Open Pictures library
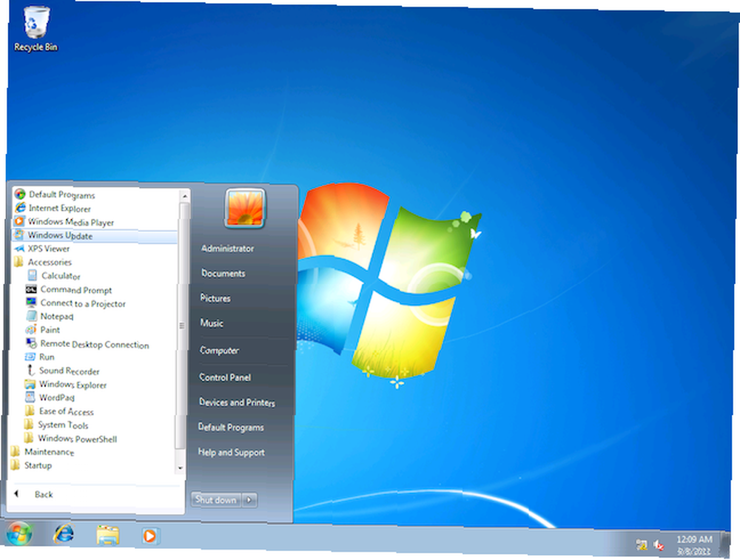 coord(215,298)
